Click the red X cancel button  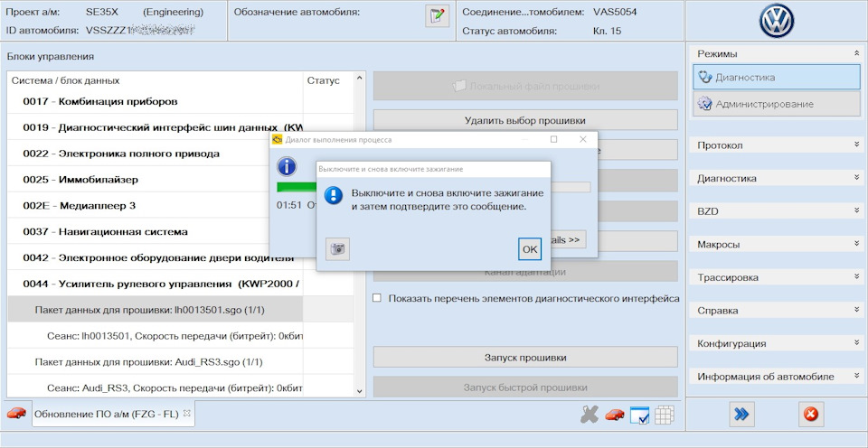[812, 415]
